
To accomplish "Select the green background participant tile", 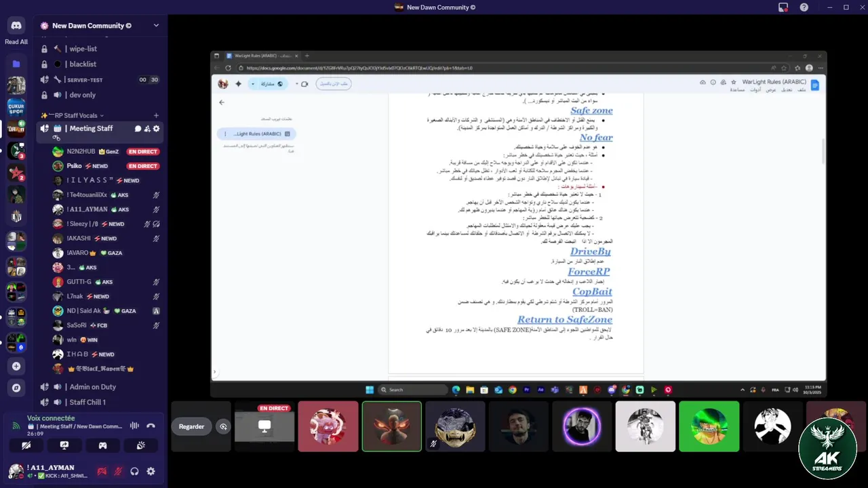I will 709,426.
